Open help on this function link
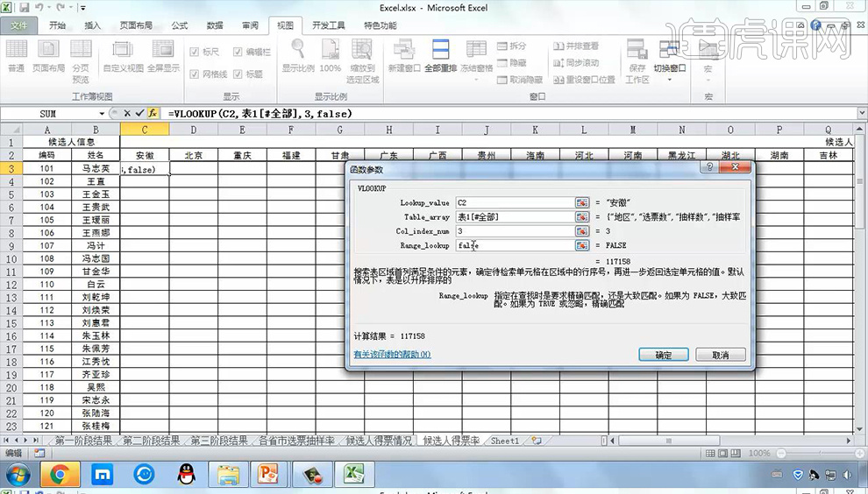The width and height of the screenshot is (868, 494). click(392, 354)
